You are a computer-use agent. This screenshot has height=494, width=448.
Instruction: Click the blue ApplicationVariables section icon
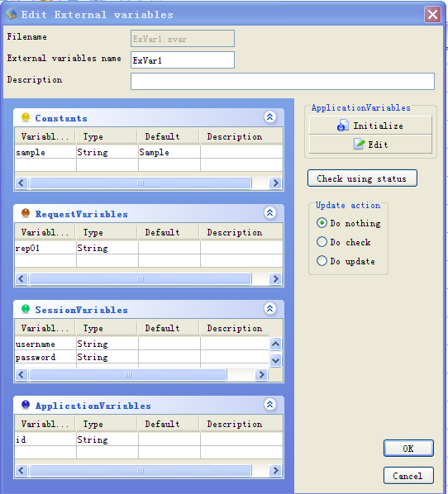pos(26,405)
